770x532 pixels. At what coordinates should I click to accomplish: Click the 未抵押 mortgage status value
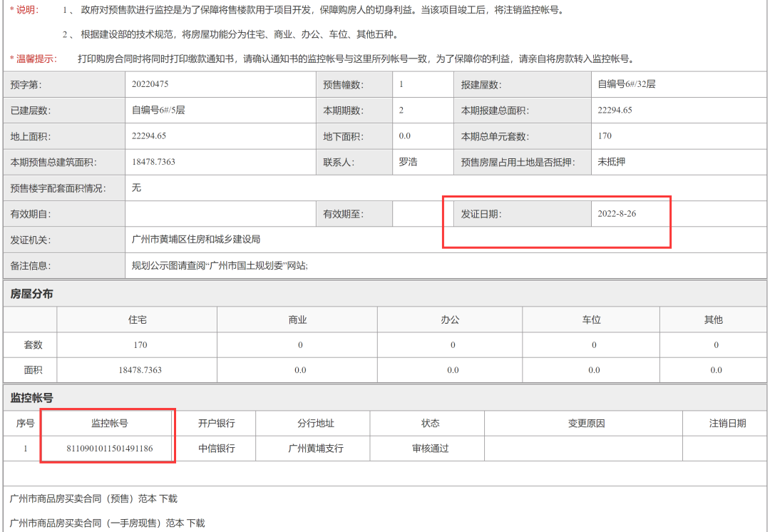coord(611,162)
